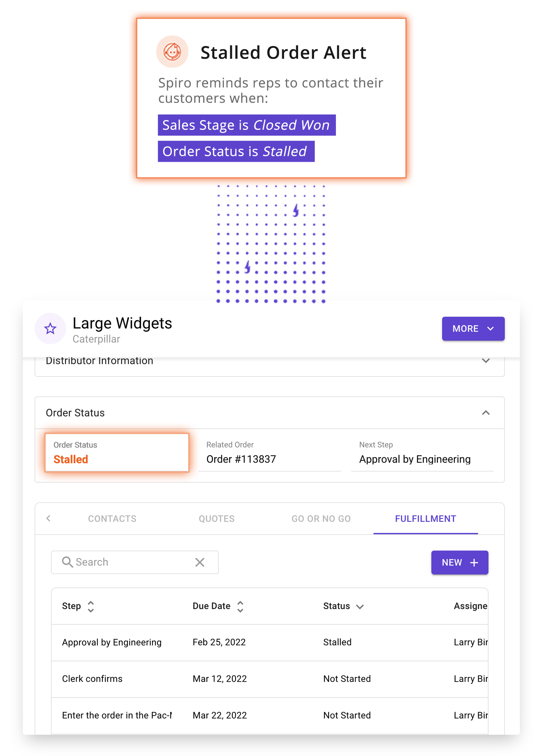Screen dimensions: 544x756
Task: Open the MORE dropdown menu
Action: pyautogui.click(x=473, y=329)
